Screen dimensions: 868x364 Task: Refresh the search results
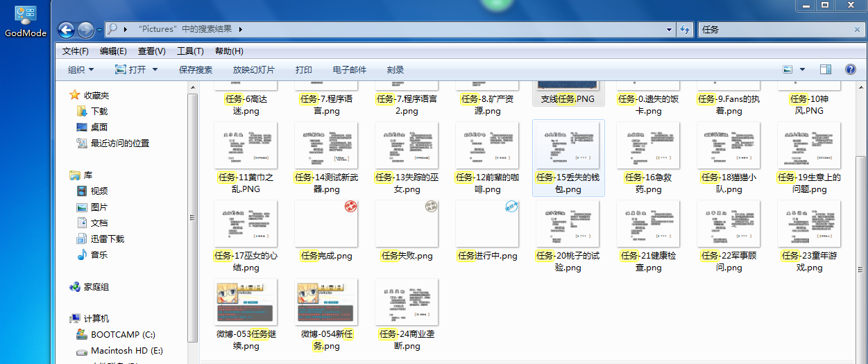click(x=686, y=30)
